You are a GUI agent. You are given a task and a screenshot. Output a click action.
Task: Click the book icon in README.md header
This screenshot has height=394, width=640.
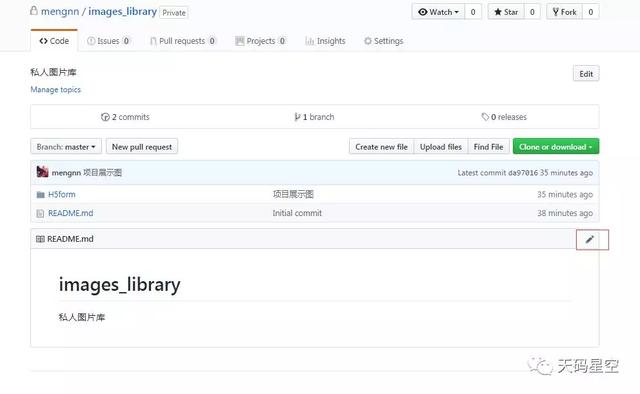(x=40, y=239)
